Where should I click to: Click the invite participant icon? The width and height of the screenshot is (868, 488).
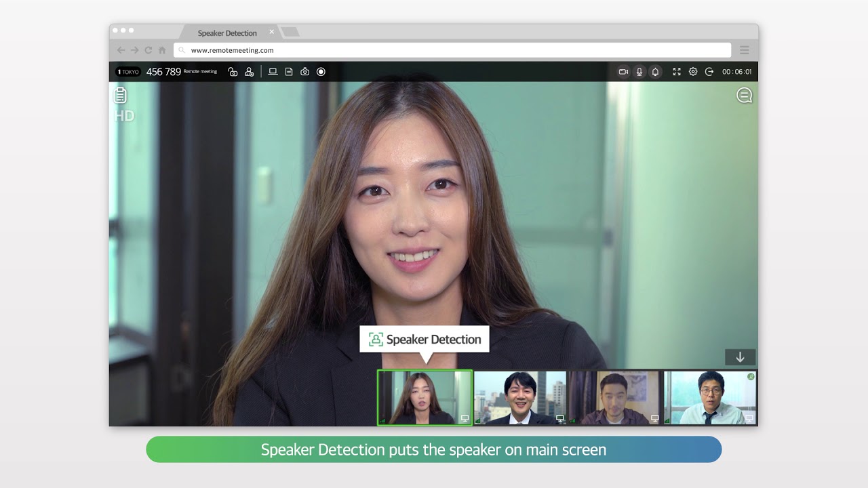pos(249,72)
